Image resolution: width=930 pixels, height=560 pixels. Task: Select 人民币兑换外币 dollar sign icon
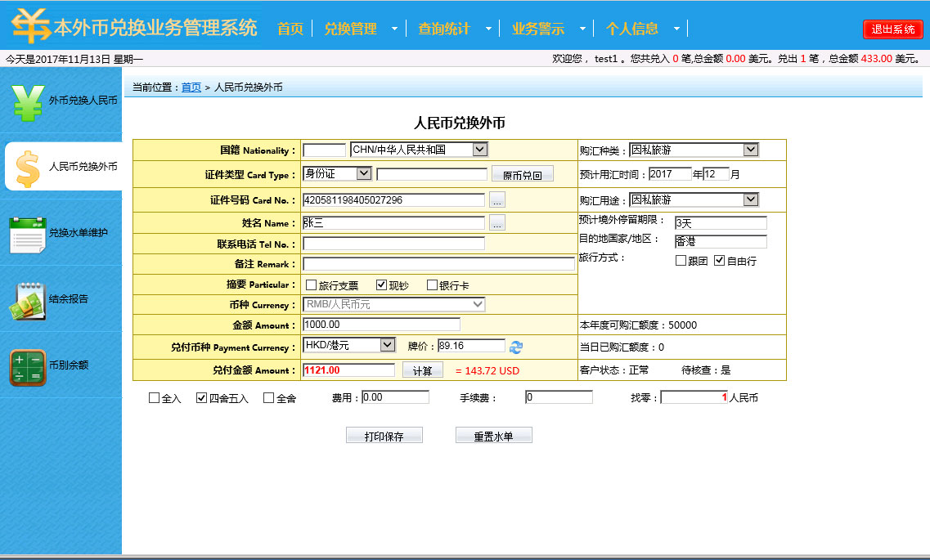27,168
